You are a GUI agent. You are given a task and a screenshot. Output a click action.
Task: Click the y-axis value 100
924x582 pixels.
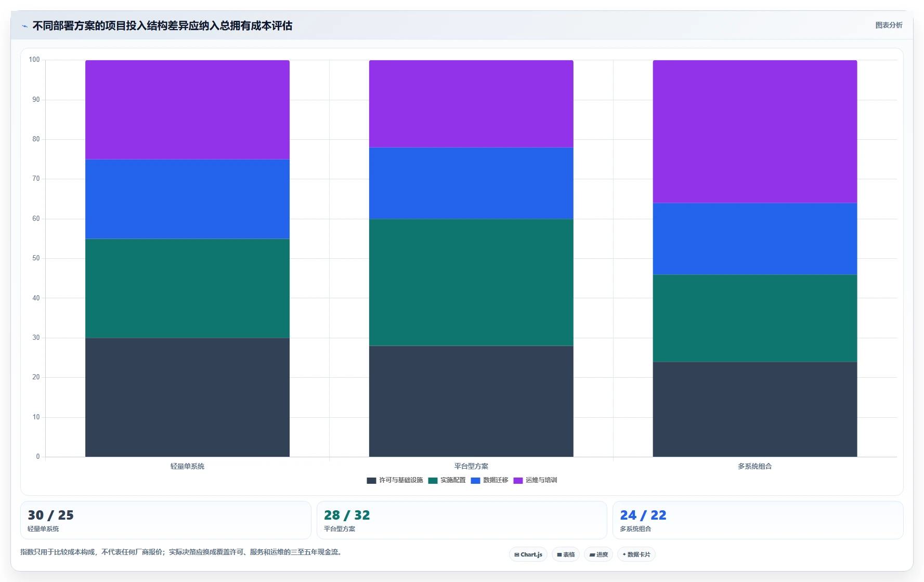click(x=34, y=60)
